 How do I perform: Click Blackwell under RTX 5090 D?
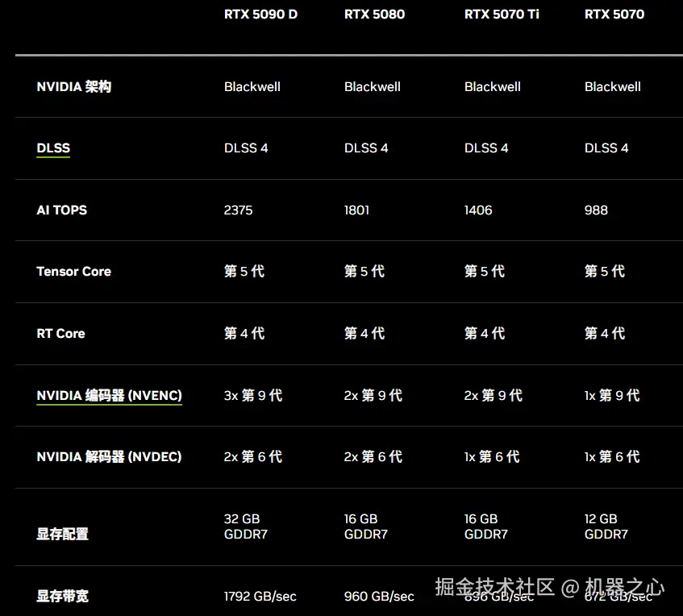[x=252, y=87]
